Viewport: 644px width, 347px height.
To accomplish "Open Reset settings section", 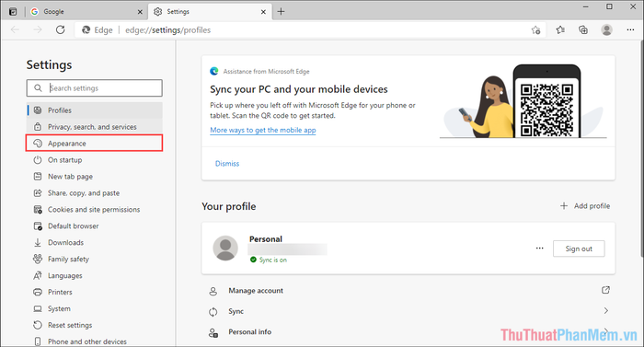I will tap(95, 325).
